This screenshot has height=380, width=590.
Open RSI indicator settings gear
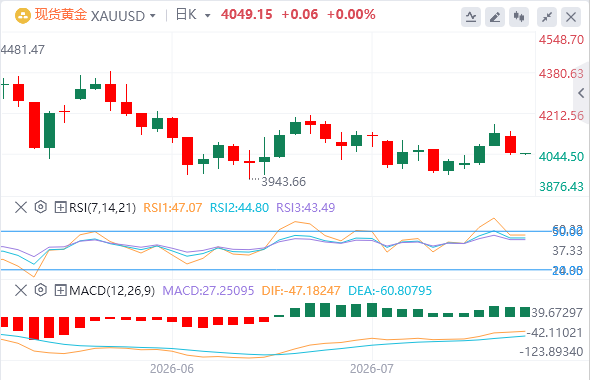(x=41, y=207)
